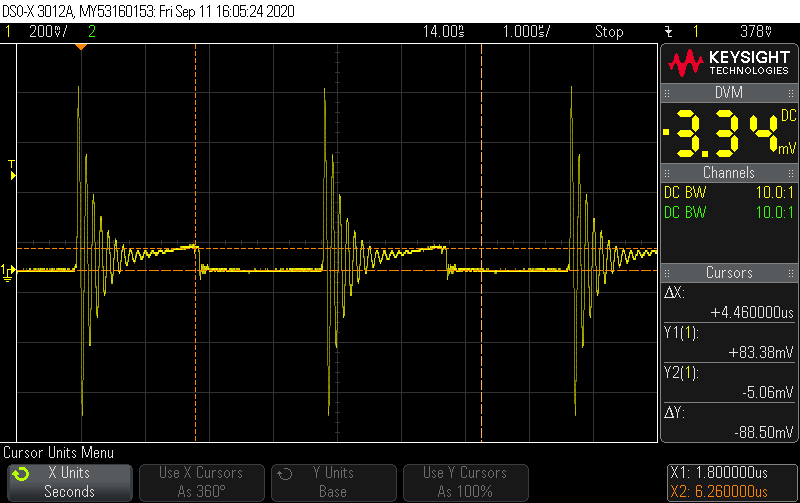The image size is (800, 503).
Task: Click the X2 6.260000us cursor readout
Action: coord(719,491)
